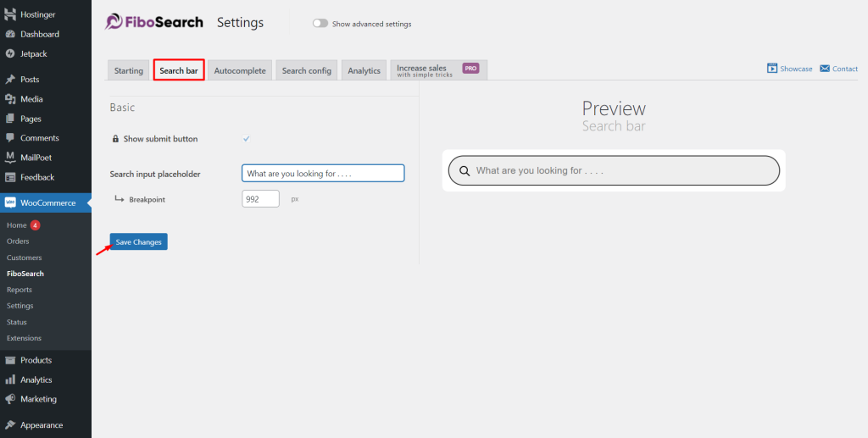Go to WooCommerce Home submenu
The height and width of the screenshot is (438, 868).
pyautogui.click(x=17, y=225)
